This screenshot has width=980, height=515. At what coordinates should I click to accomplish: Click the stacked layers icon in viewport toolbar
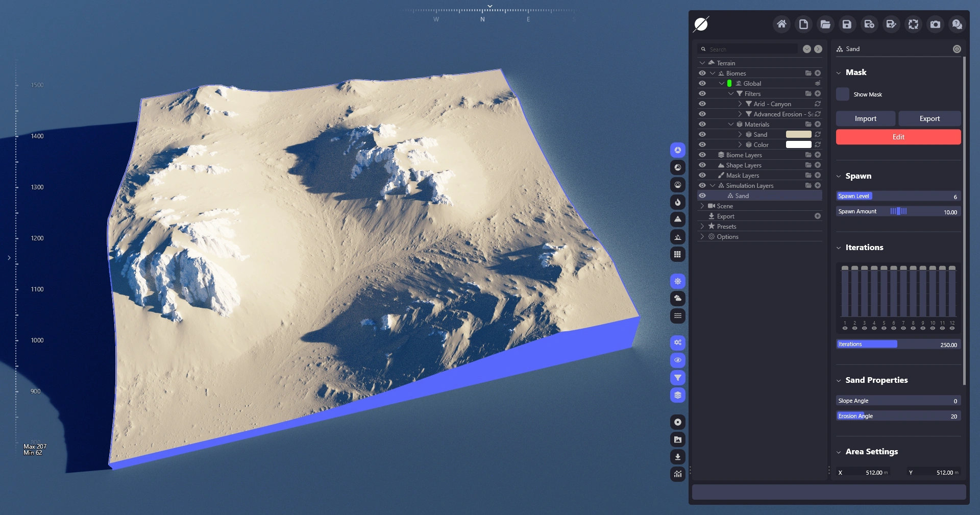coord(678,395)
